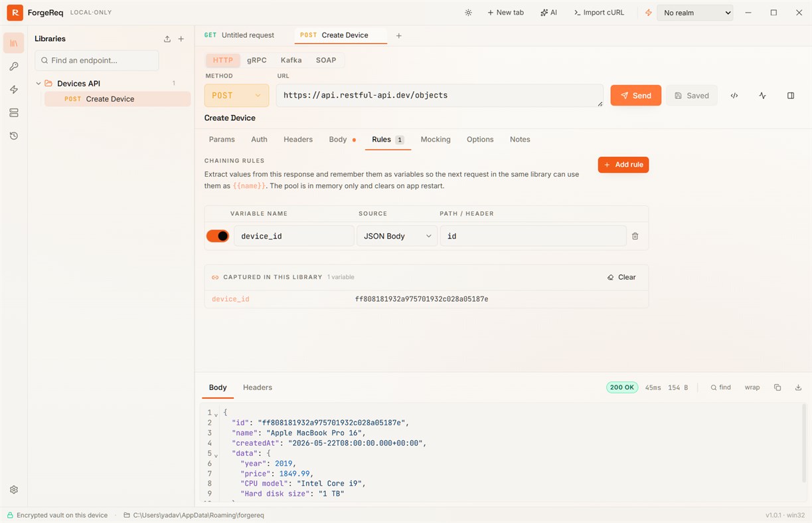This screenshot has height=523, width=812.
Task: Click the ForgeReq logo icon
Action: tap(15, 13)
